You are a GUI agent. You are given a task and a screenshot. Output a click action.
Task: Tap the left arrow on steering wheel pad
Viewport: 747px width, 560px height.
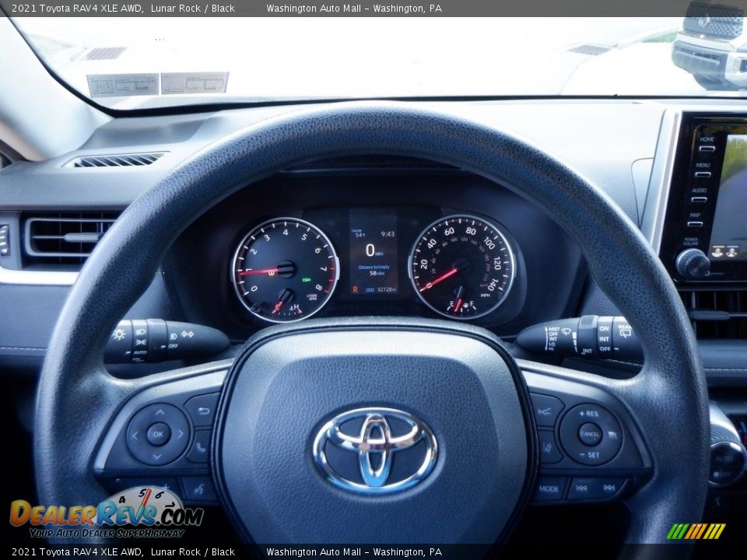pos(135,435)
